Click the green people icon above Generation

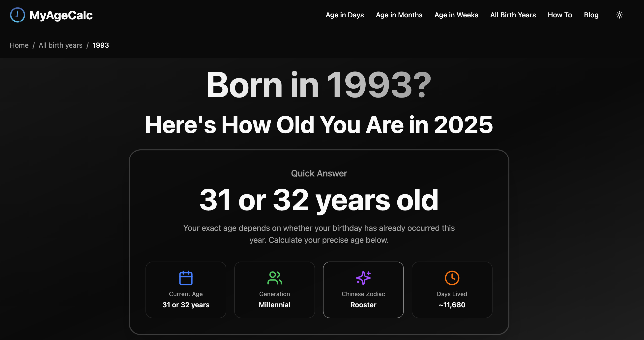click(x=274, y=278)
